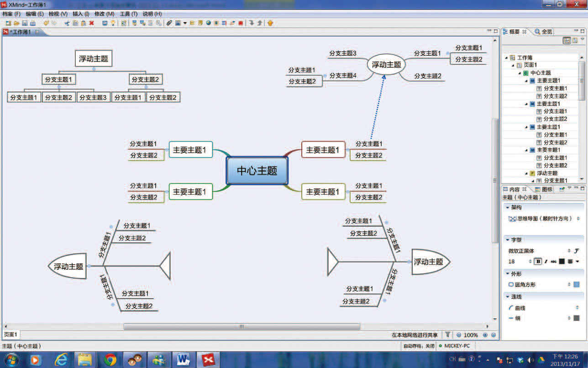This screenshot has height=368, width=588.
Task: Open the 微软正黑体 font dropdown
Action: [x=569, y=251]
